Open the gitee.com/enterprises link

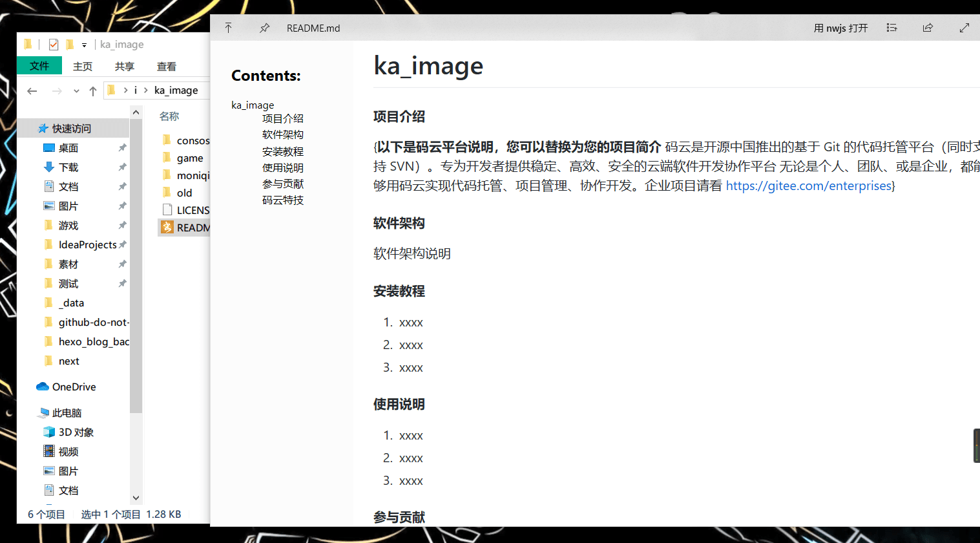click(x=808, y=186)
